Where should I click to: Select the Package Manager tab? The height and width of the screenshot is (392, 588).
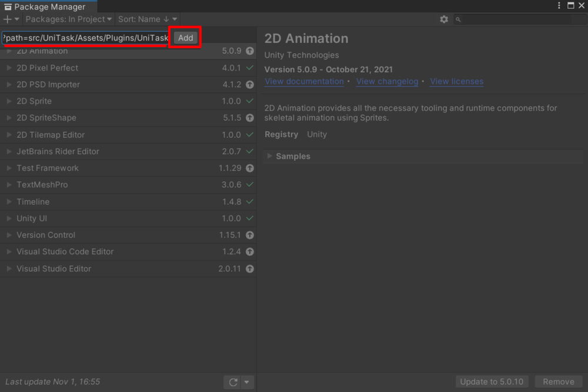[x=46, y=7]
